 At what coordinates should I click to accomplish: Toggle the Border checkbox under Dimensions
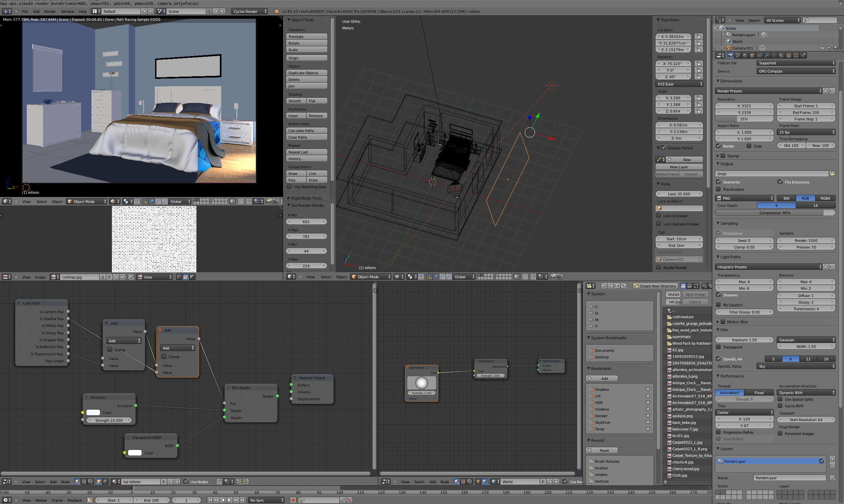718,146
